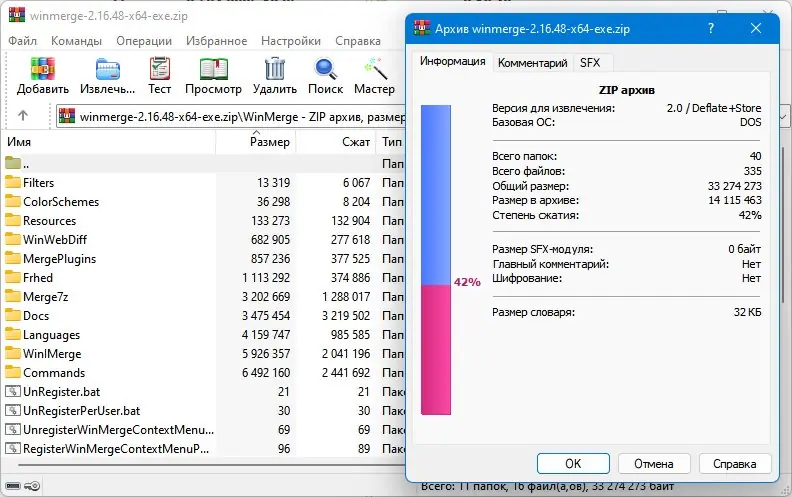Click the parent folder '..' icon
Image resolution: width=792 pixels, height=497 pixels.
tap(13, 163)
